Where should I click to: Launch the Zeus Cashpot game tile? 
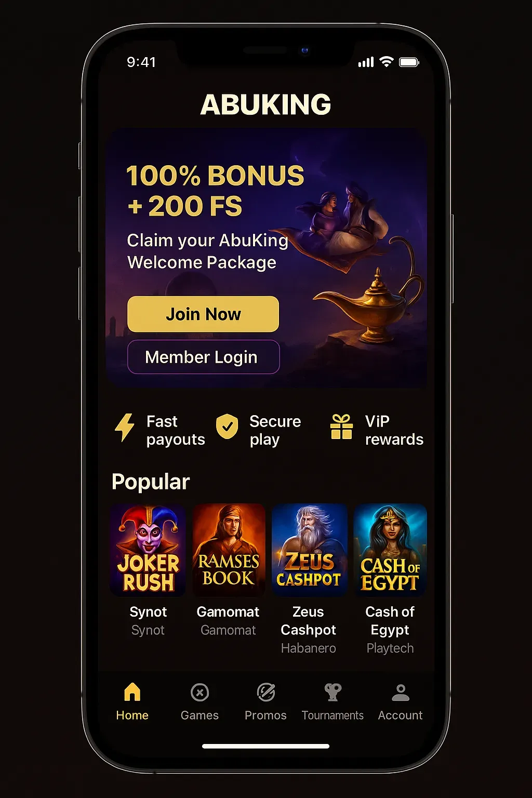pyautogui.click(x=309, y=550)
